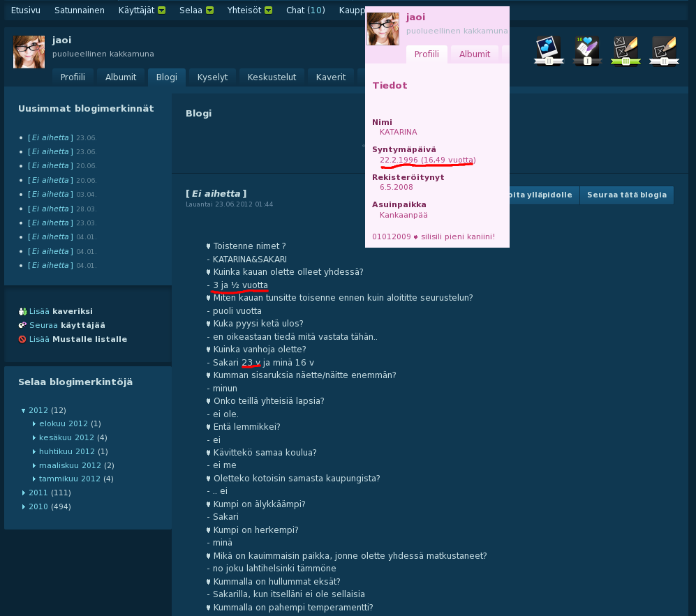Click the Lisää kaveriksi link
The height and width of the screenshot is (616, 696).
point(61,311)
